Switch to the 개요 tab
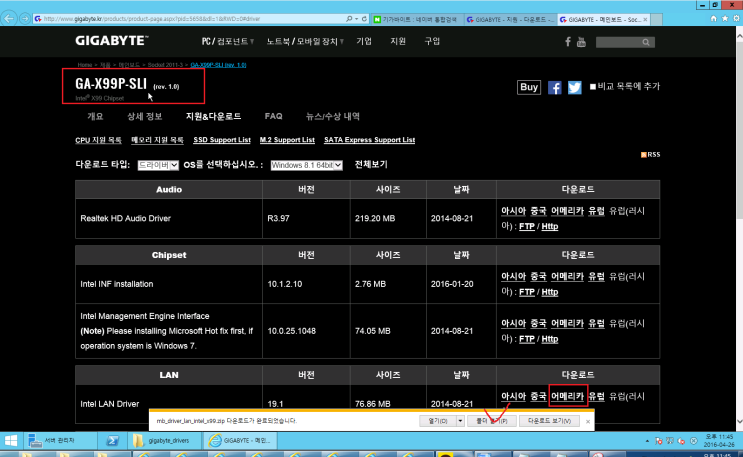The image size is (743, 457). pyautogui.click(x=95, y=116)
